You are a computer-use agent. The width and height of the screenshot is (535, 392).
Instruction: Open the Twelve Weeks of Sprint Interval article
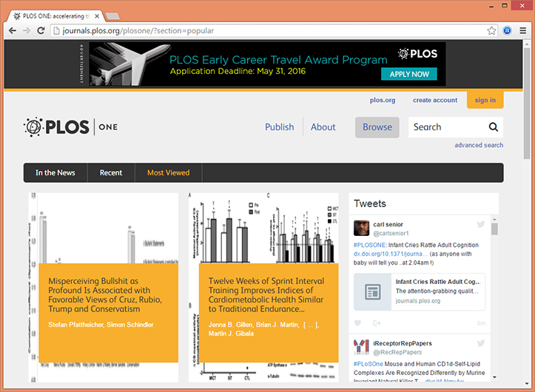pyautogui.click(x=266, y=295)
